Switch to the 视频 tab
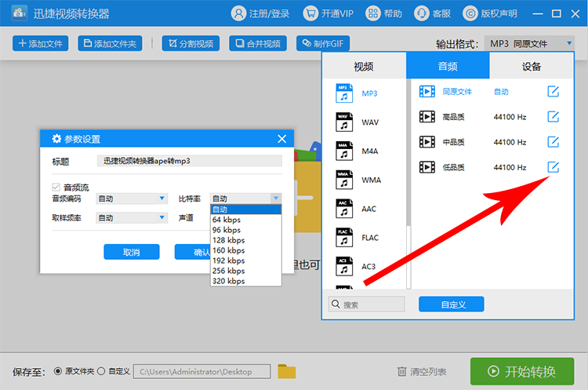This screenshot has width=588, height=390. 364,66
